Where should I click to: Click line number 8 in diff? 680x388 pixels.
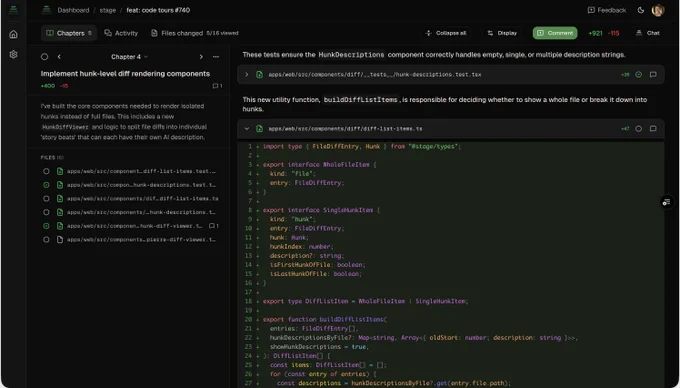[x=250, y=210]
